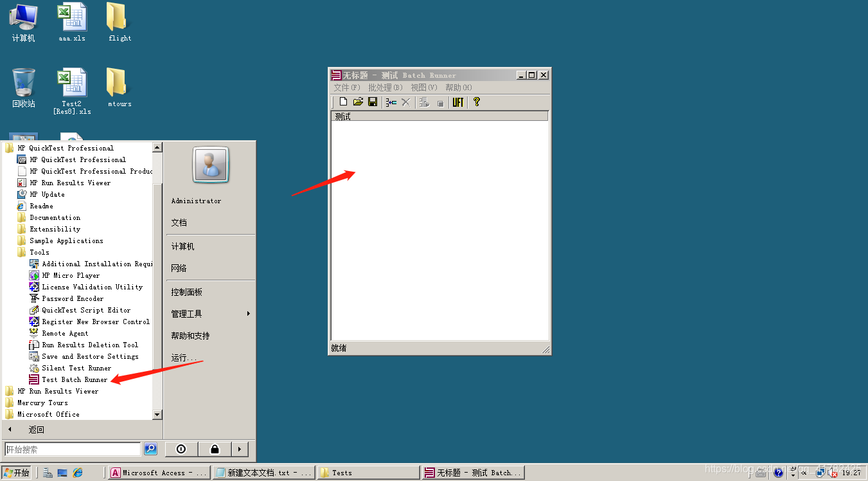
Task: Open the 帮助(H) menu
Action: tap(459, 87)
